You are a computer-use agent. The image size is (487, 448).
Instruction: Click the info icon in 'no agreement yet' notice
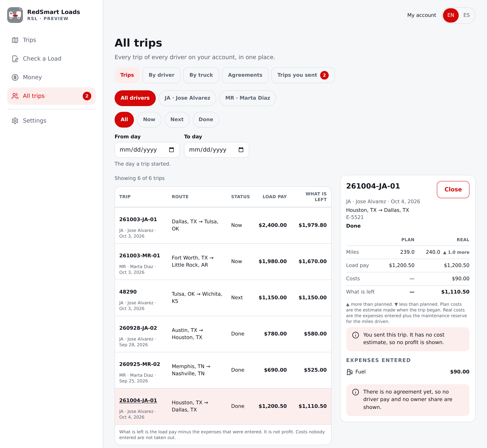[356, 392]
